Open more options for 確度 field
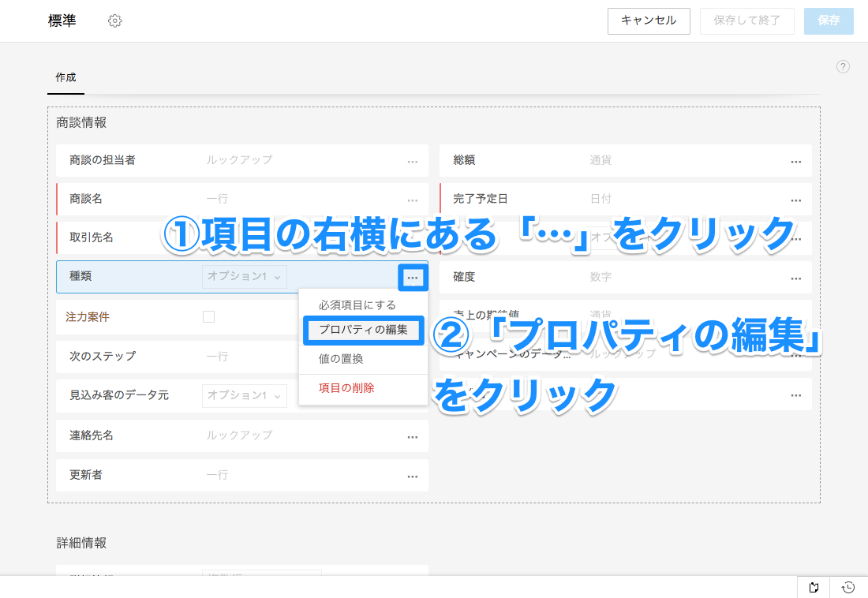Image resolution: width=868 pixels, height=598 pixels. pos(796,278)
